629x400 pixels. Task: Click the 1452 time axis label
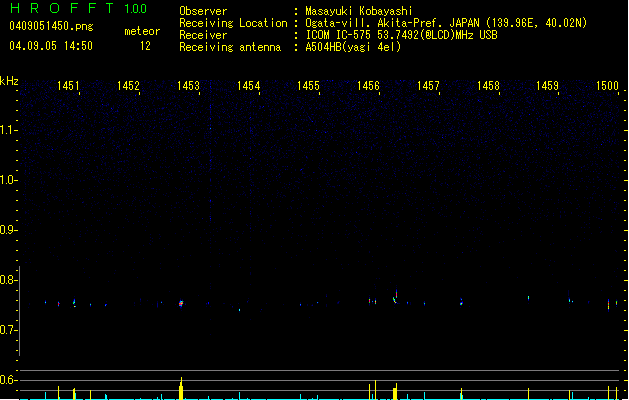(x=128, y=86)
